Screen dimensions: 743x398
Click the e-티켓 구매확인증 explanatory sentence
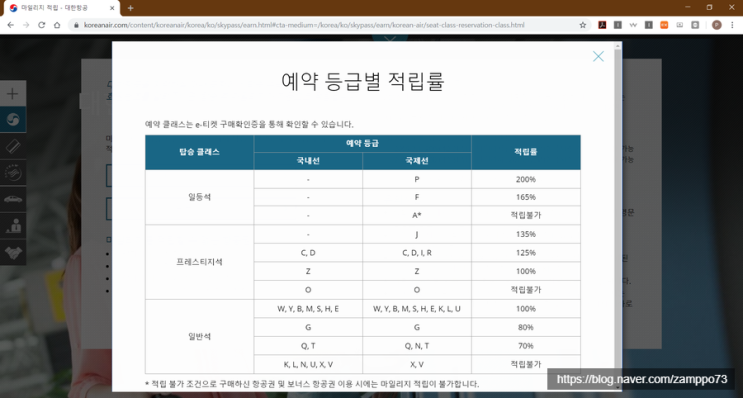pos(249,125)
